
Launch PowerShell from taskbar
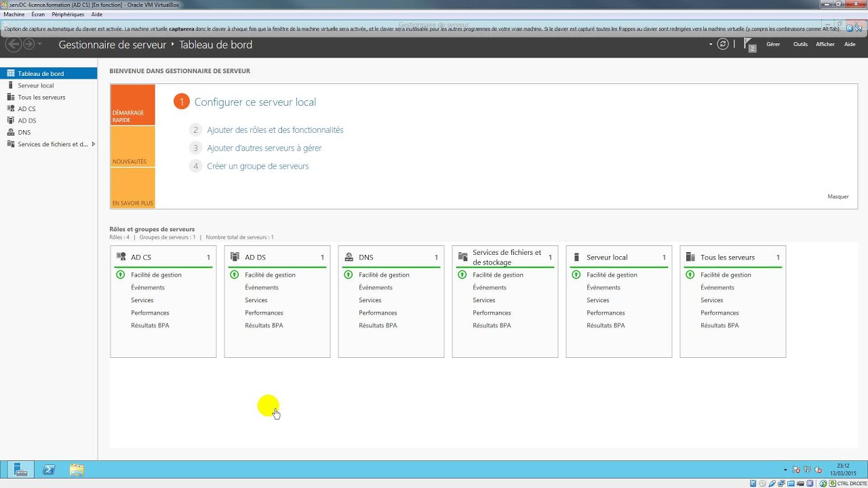[49, 469]
